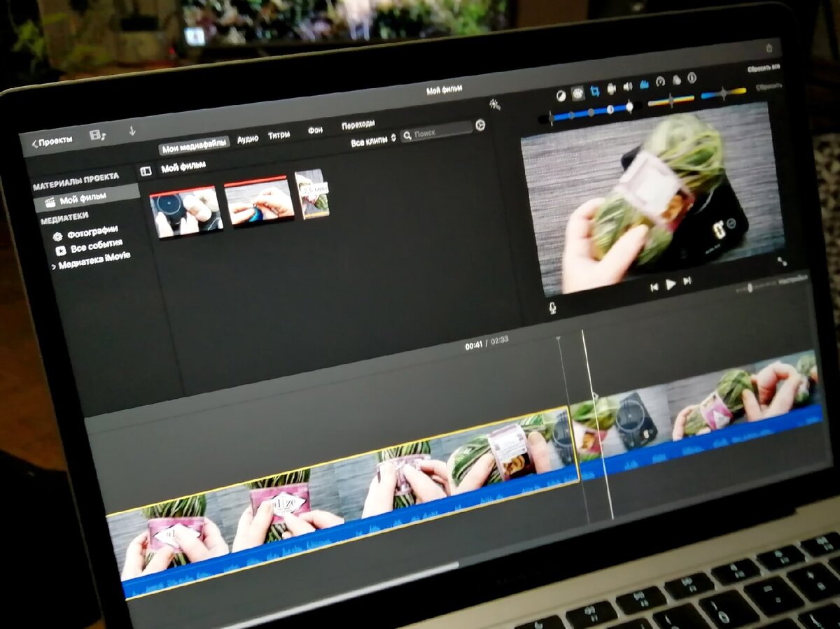Adjust the blue exposure multi-slider
This screenshot has height=629, width=840.
(591, 112)
